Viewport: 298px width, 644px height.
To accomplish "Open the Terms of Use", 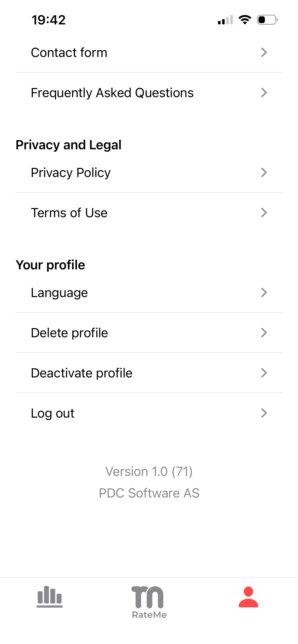I will [69, 213].
